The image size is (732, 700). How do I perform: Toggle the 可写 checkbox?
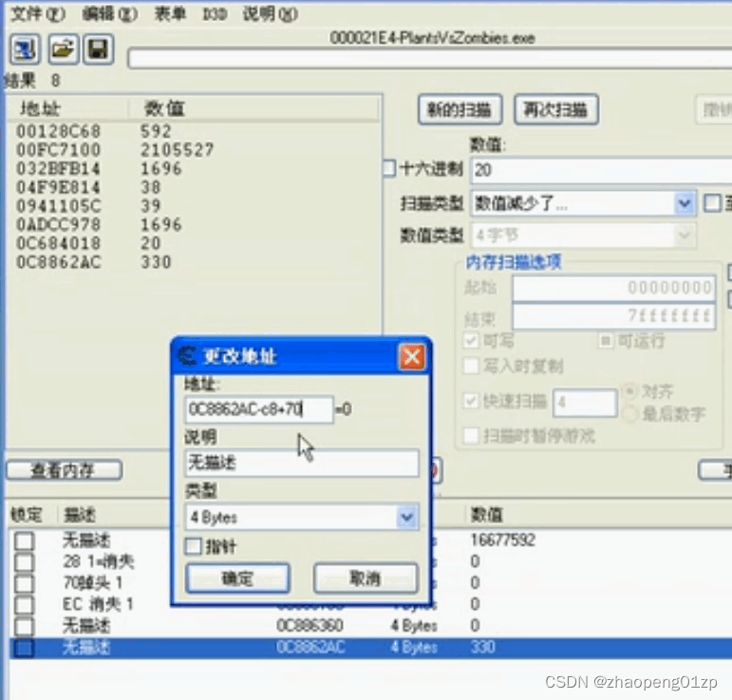pos(471,340)
